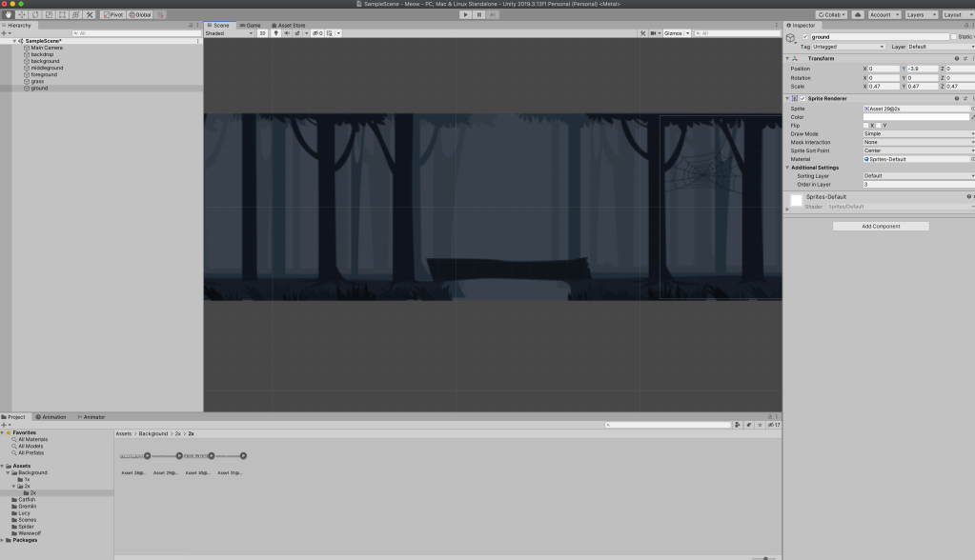
Task: Enable Flip X checkbox
Action: click(865, 126)
